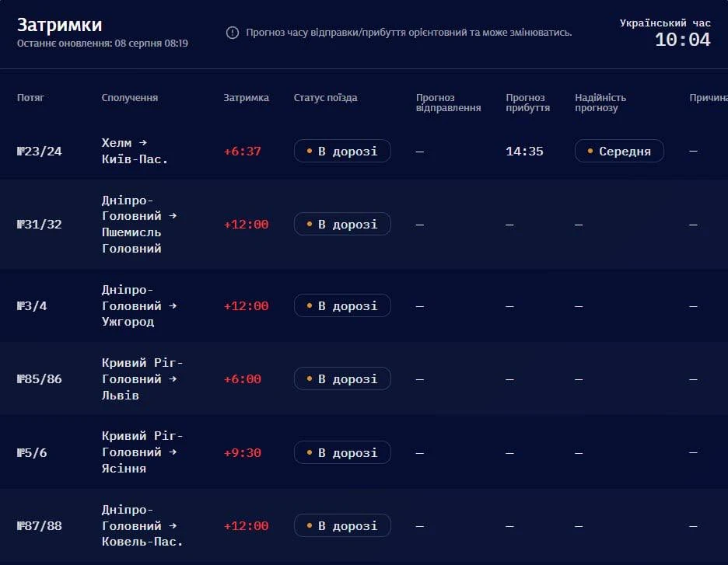Click the Ukrainian time clock 10:04
The height and width of the screenshot is (565, 728).
[683, 40]
